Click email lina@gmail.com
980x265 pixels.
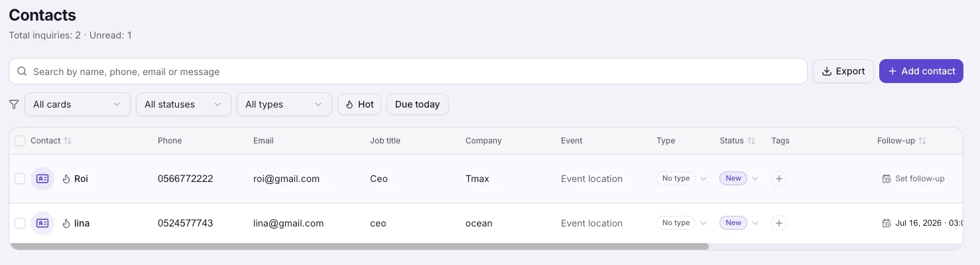tap(288, 223)
